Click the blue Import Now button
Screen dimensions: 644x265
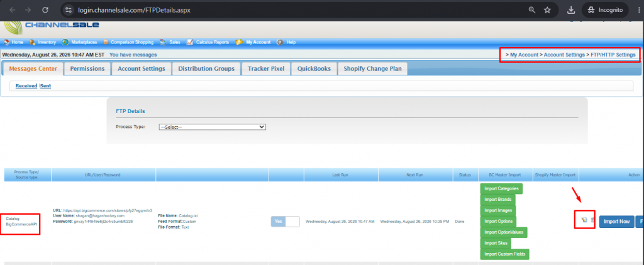point(616,222)
